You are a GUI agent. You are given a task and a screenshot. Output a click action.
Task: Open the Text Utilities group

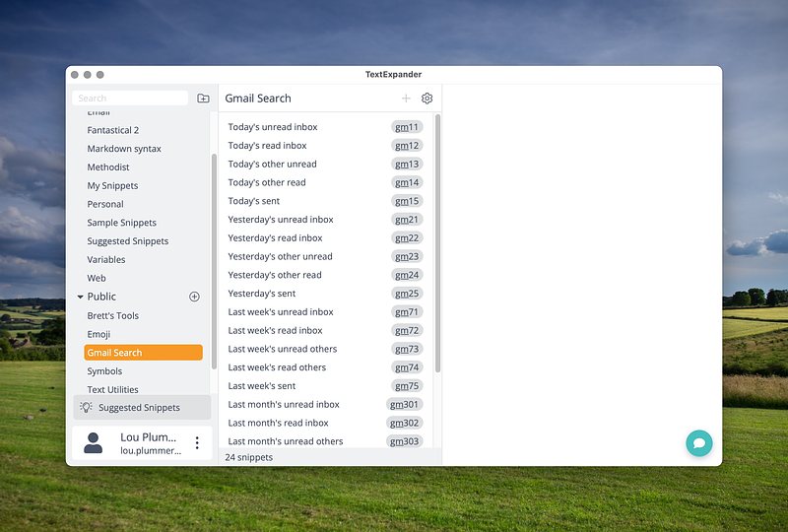pyautogui.click(x=112, y=389)
